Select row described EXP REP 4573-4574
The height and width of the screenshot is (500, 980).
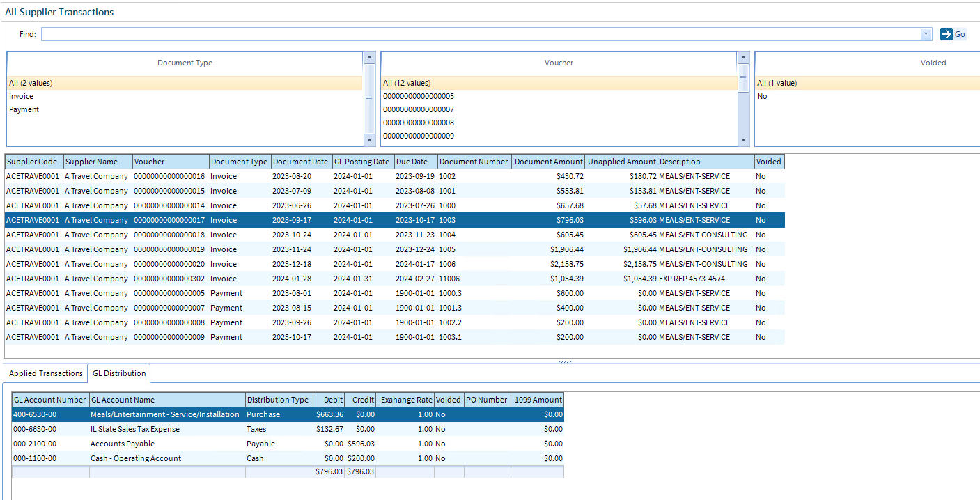tap(395, 279)
